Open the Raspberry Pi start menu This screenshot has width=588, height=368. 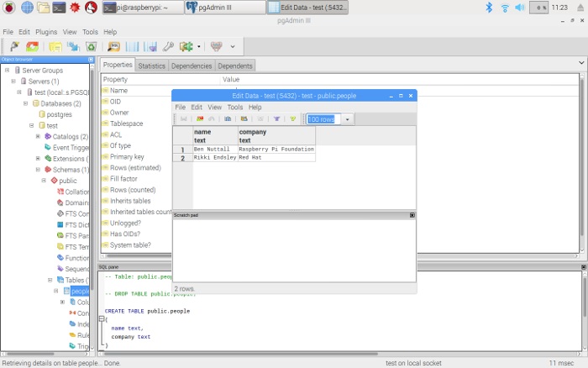tap(9, 8)
